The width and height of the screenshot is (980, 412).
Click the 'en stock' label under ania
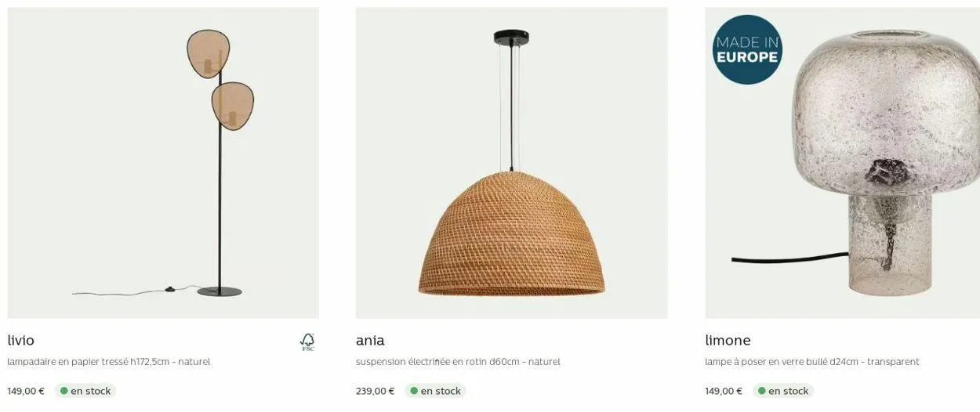pyautogui.click(x=441, y=391)
